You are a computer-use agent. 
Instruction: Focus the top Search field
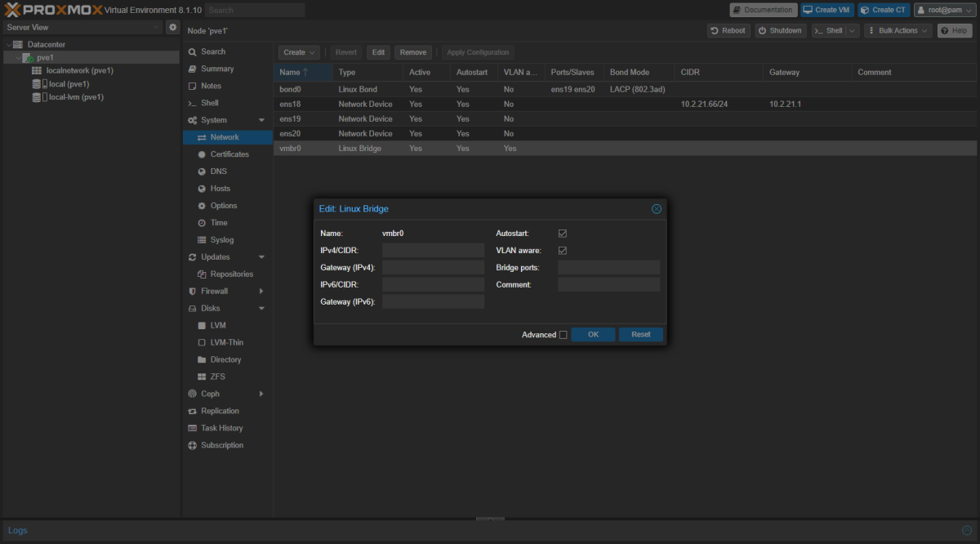tap(255, 10)
